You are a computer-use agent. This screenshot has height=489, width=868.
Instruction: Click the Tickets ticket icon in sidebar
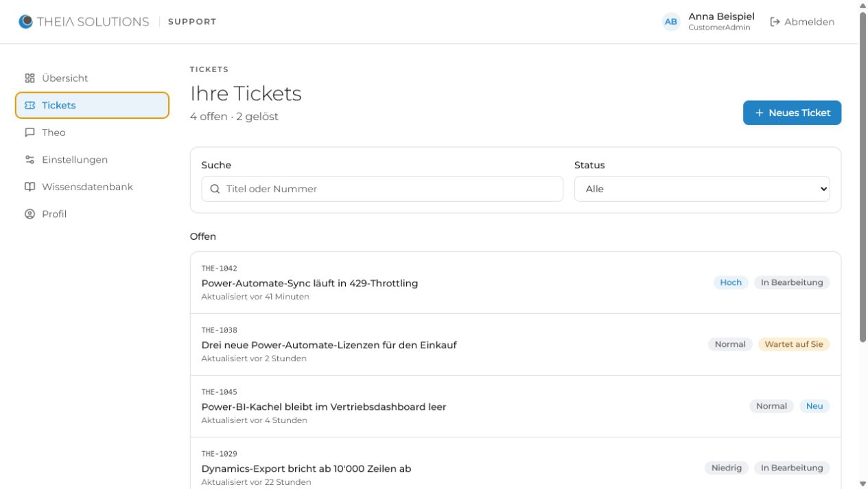click(x=30, y=105)
